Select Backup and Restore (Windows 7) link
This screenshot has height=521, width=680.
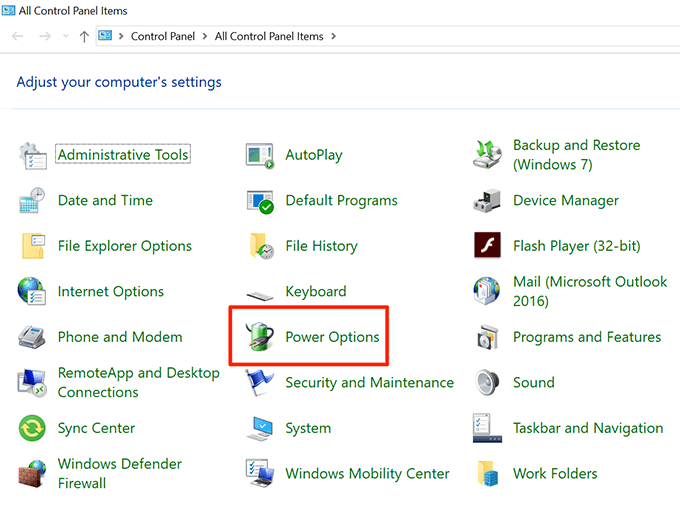(577, 155)
